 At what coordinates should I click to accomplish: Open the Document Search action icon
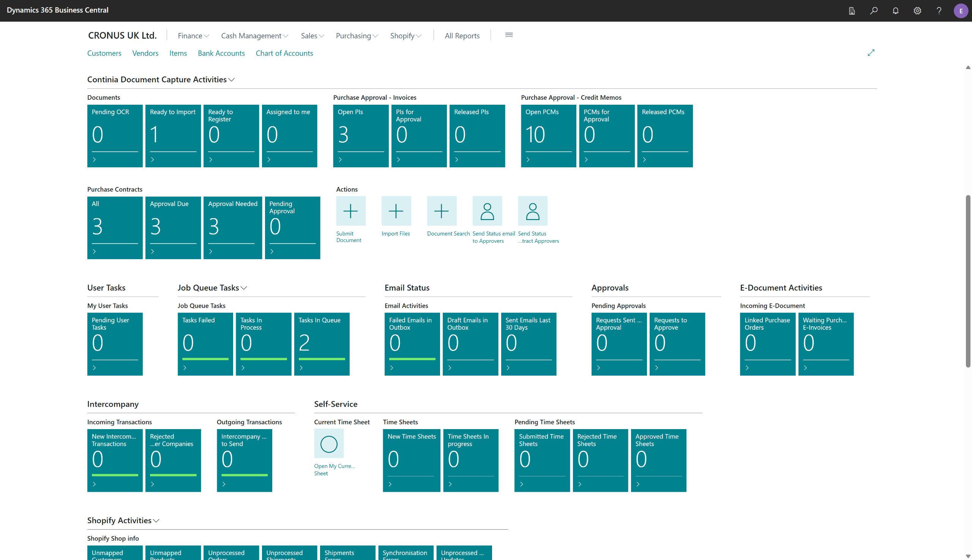pos(442,211)
